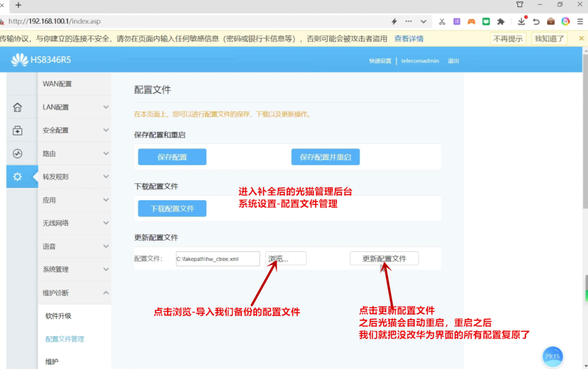The width and height of the screenshot is (588, 369).
Task: Open the 软件升级 submenu item
Action: click(58, 316)
